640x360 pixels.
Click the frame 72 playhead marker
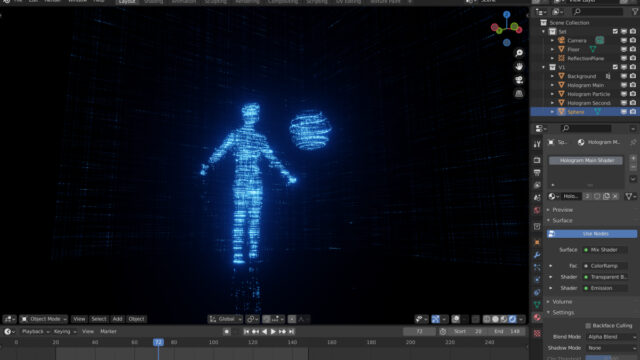[158, 342]
